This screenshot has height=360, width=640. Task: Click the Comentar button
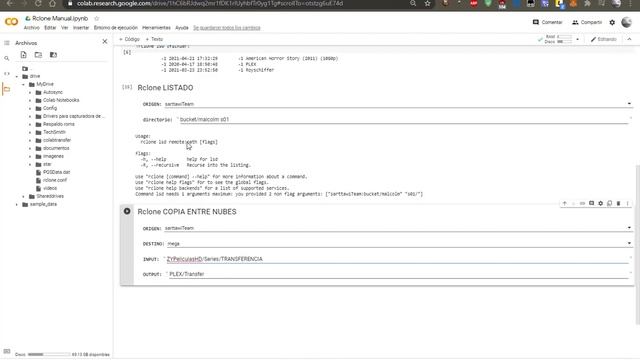point(547,22)
